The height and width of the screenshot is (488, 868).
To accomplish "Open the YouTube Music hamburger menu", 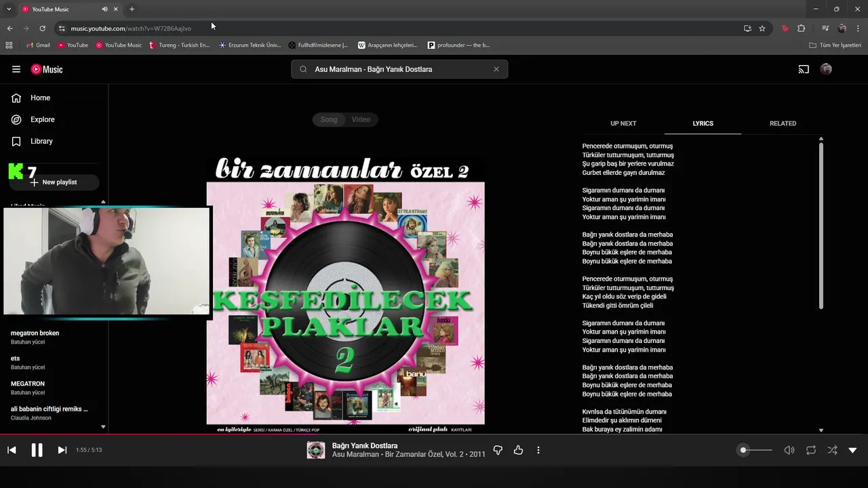I will [x=16, y=69].
